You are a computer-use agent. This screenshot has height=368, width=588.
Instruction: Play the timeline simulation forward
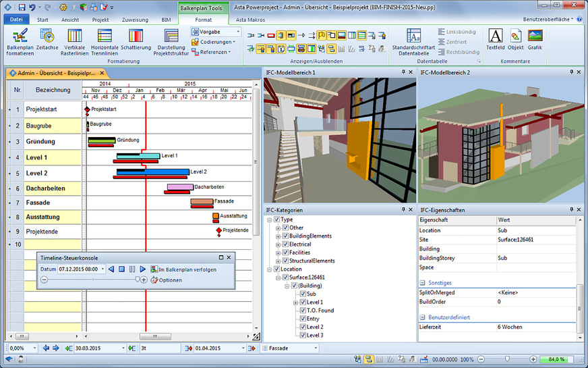[x=143, y=269]
